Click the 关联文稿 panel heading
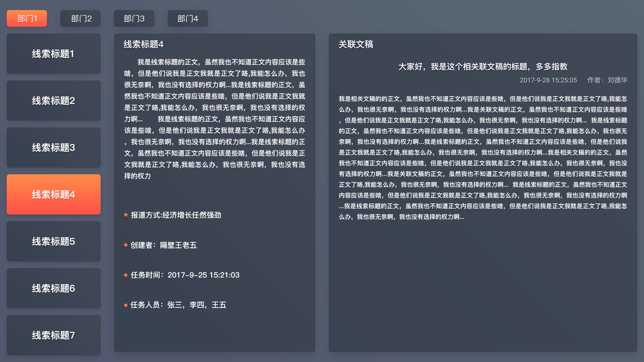This screenshot has height=362, width=644. pos(356,44)
